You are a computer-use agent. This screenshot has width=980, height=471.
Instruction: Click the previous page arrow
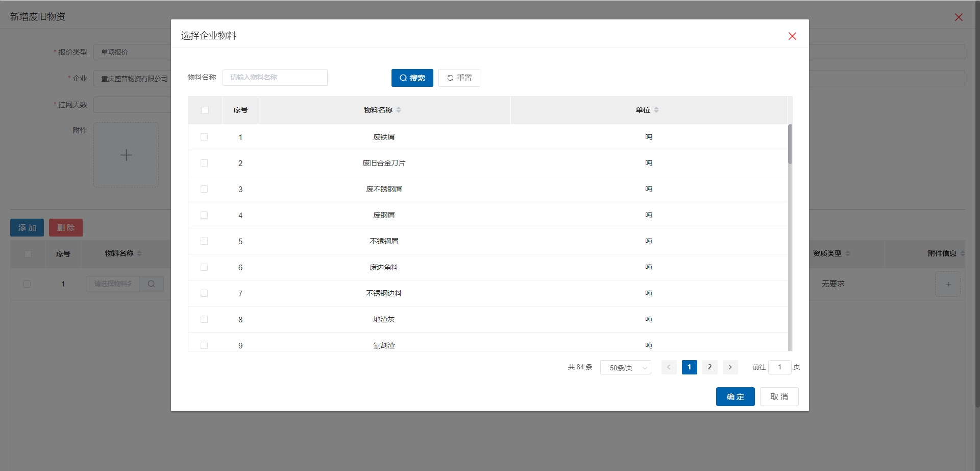pyautogui.click(x=669, y=367)
